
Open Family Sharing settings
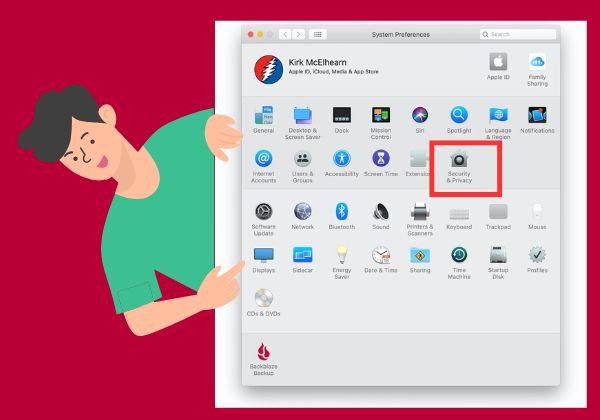[537, 69]
